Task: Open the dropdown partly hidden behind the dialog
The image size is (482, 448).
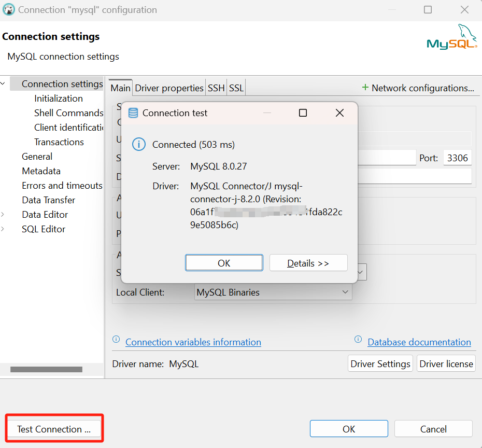Action: (x=362, y=272)
